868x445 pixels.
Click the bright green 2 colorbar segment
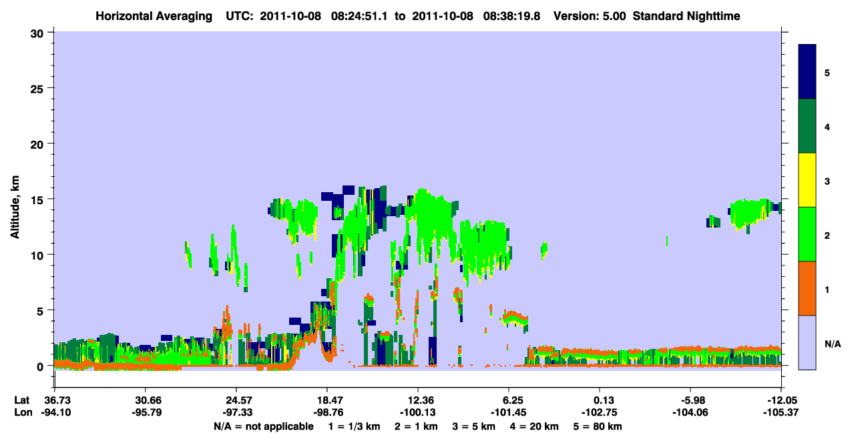tap(807, 234)
